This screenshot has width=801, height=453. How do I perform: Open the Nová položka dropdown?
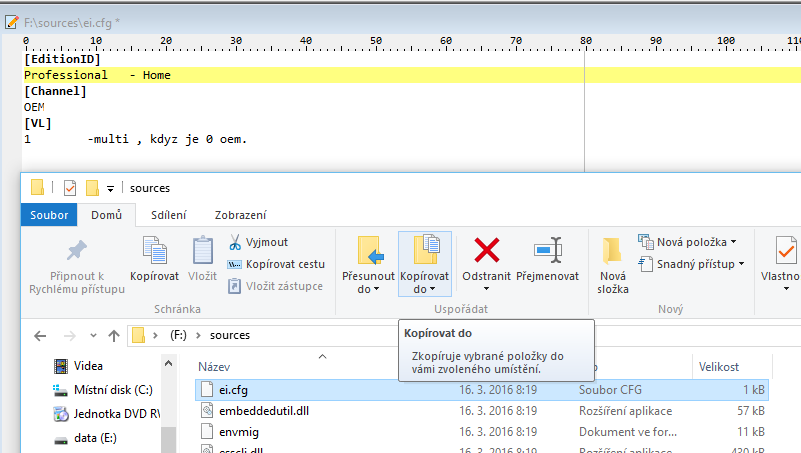click(687, 242)
